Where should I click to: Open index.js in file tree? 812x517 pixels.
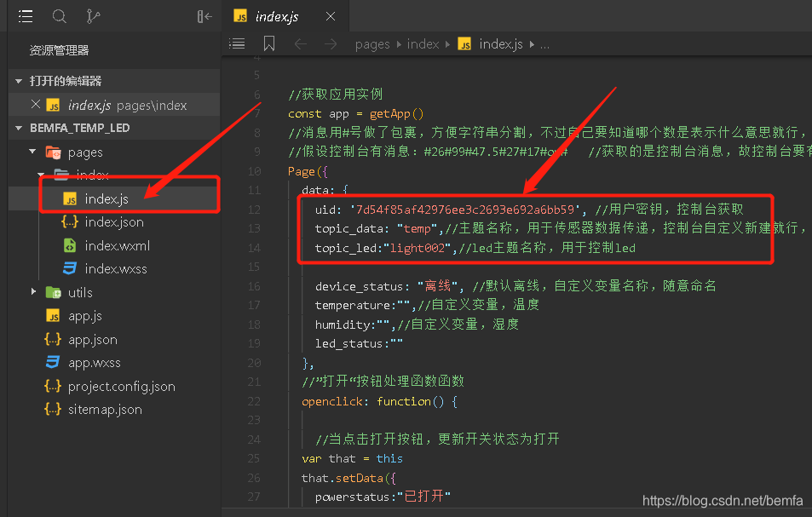click(x=107, y=198)
